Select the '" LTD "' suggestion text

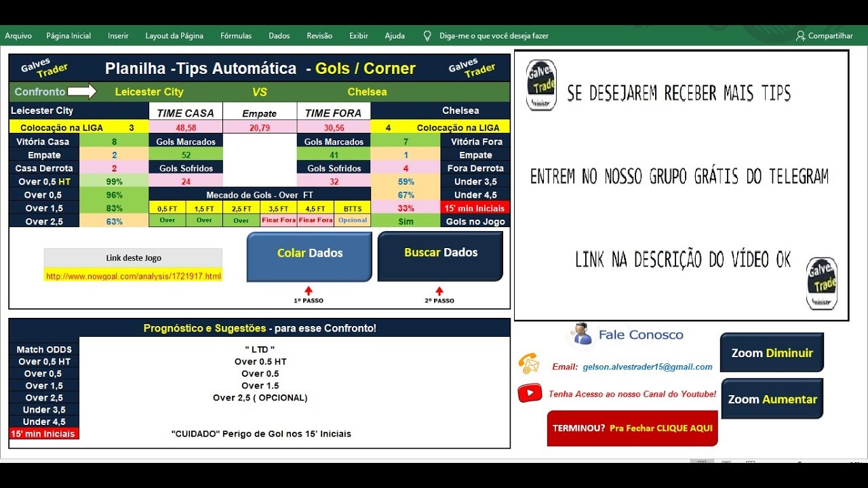pos(260,350)
